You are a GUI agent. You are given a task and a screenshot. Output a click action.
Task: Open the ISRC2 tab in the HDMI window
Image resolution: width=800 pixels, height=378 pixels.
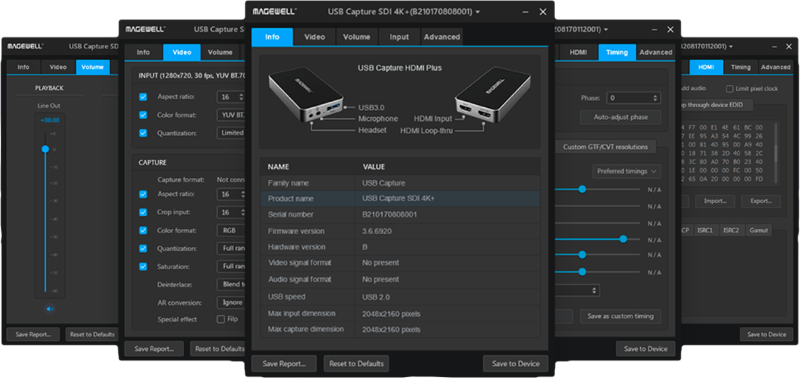(x=732, y=231)
